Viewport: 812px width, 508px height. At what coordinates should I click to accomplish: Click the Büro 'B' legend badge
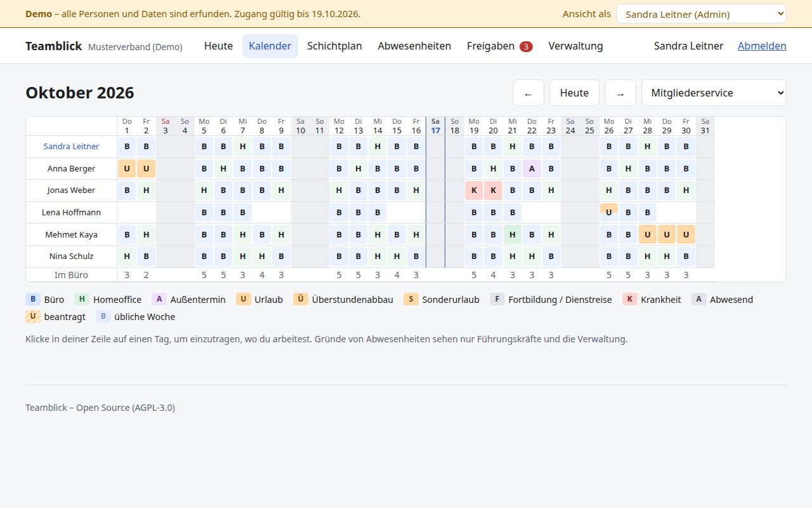[33, 299]
